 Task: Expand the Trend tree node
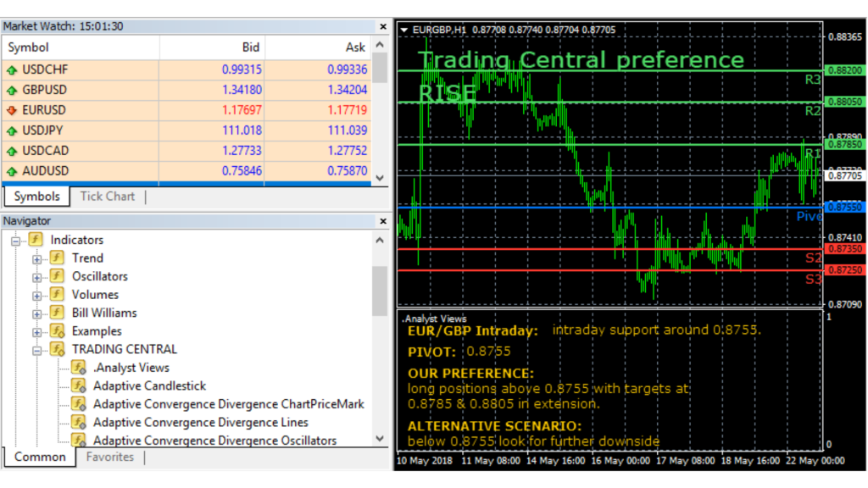36,259
